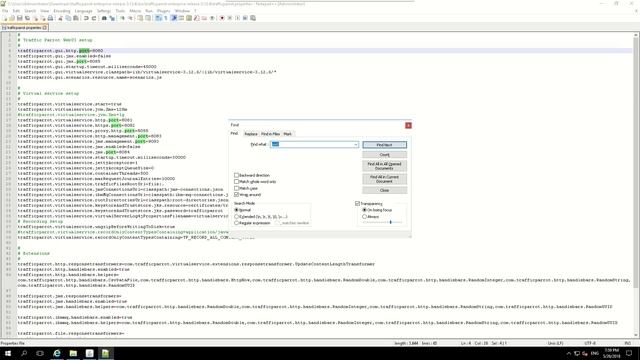Show all characters toolbar icon
Viewport: 640px width, 360px height.
click(x=166, y=18)
